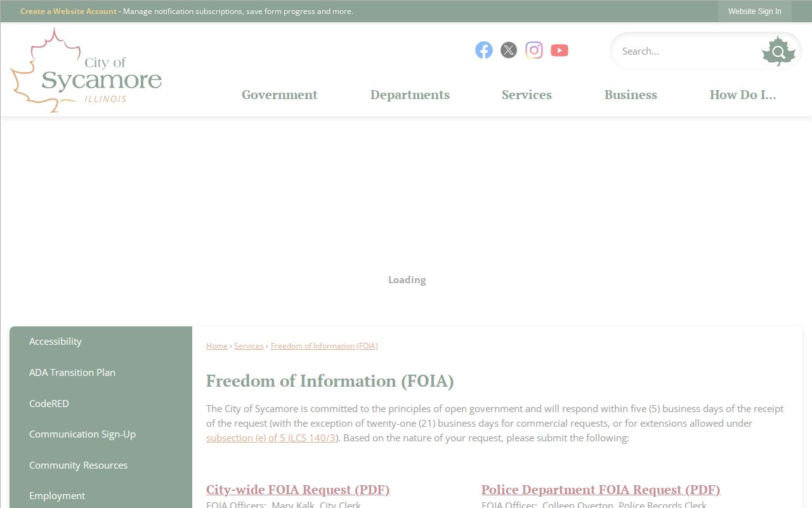Open the YouTube social icon
This screenshot has width=812, height=508.
tap(560, 50)
